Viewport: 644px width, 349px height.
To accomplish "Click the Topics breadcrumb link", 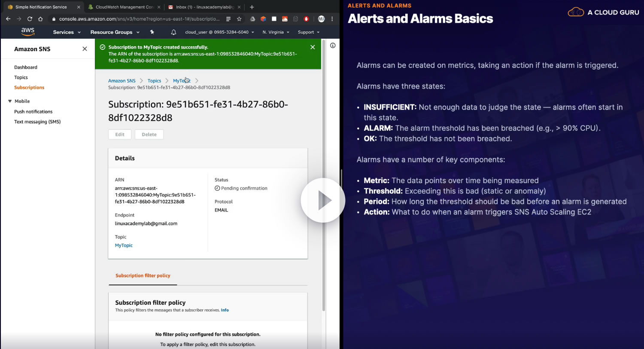I will pos(154,81).
